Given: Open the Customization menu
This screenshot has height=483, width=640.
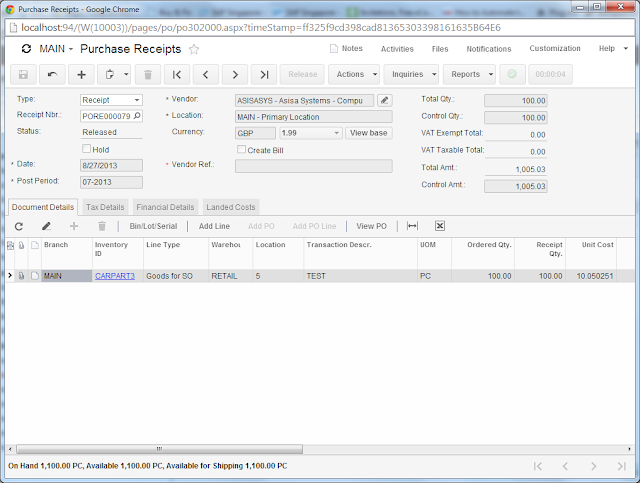Looking at the screenshot, I should (555, 49).
